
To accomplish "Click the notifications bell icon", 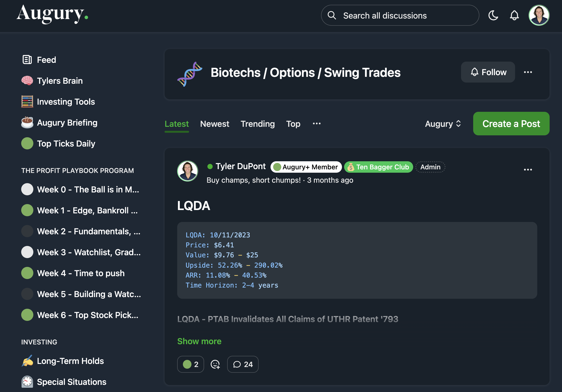I will click(x=515, y=16).
